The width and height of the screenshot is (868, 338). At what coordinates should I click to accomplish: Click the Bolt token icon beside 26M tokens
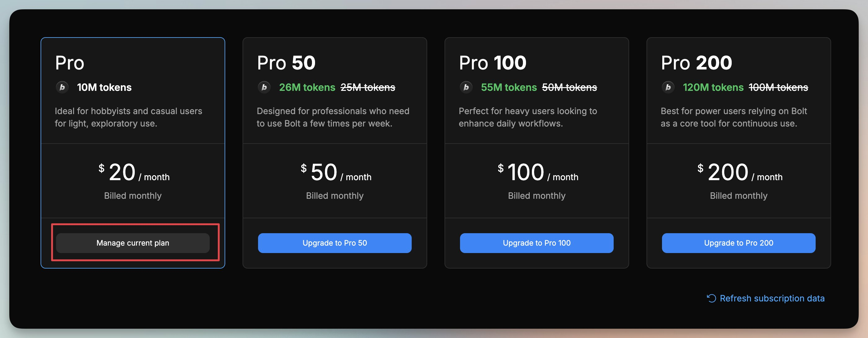264,87
